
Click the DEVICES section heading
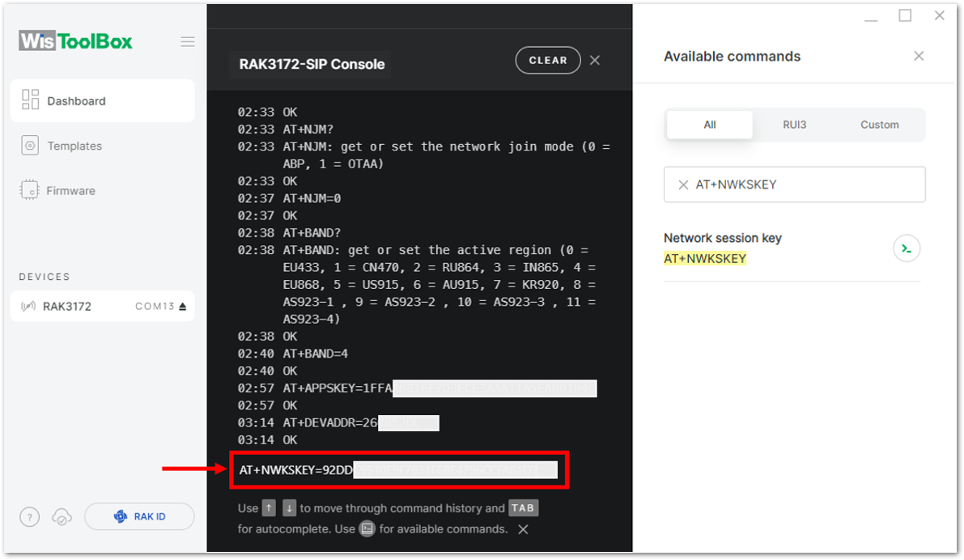[x=45, y=277]
